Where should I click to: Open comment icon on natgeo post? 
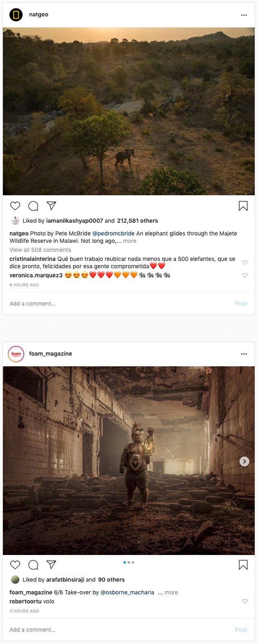(x=33, y=206)
